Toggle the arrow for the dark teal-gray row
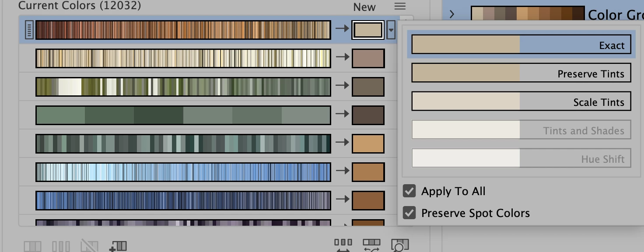This screenshot has width=644, height=252. click(x=341, y=143)
